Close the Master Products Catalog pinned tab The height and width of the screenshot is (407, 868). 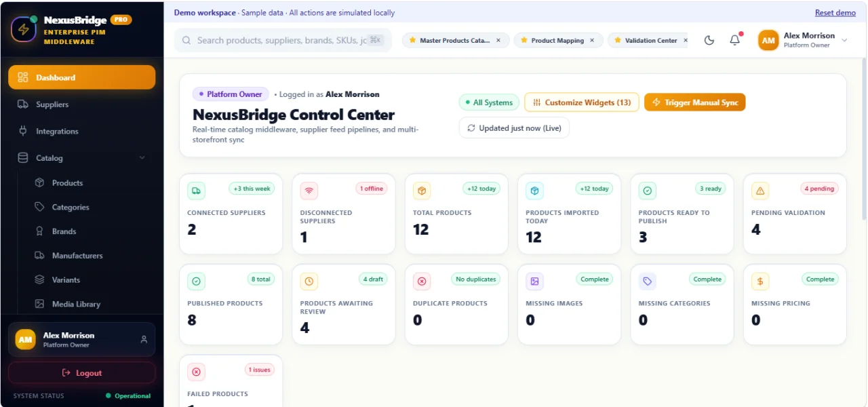point(498,41)
